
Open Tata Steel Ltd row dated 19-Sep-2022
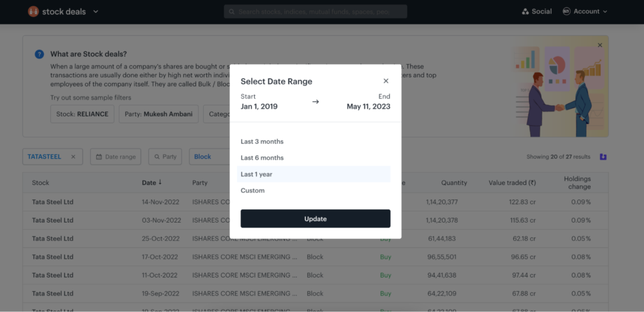(316, 294)
